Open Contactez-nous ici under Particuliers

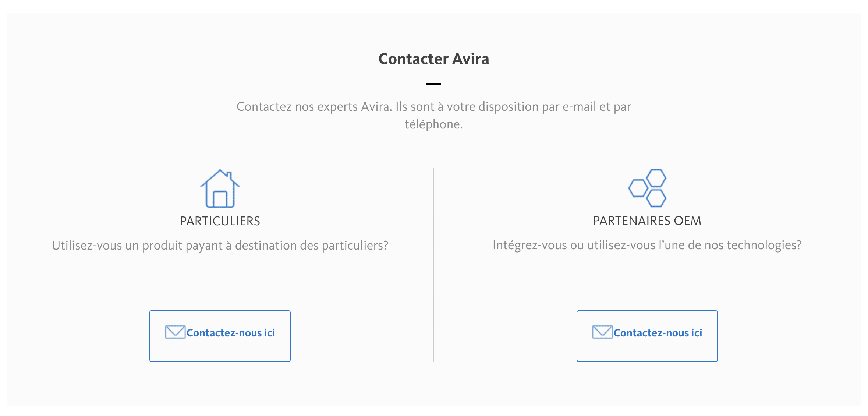tap(220, 336)
